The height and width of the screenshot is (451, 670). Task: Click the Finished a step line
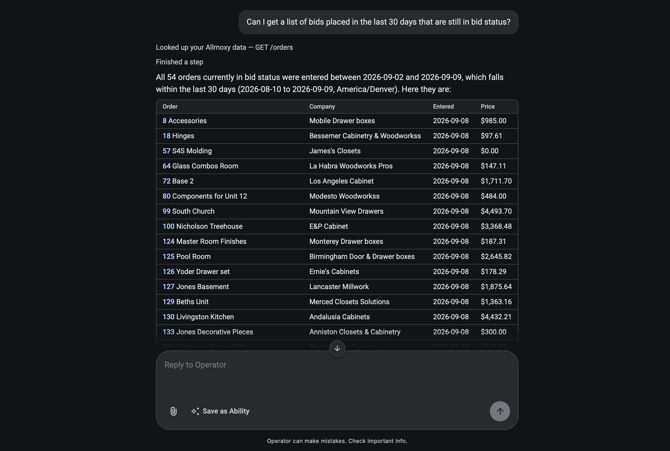[x=179, y=62]
